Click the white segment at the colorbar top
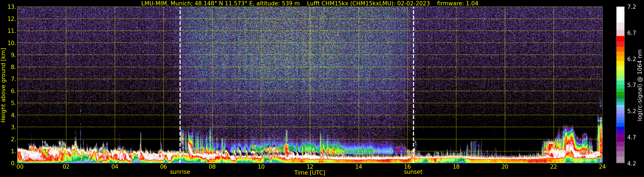The width and height of the screenshot is (644, 177). click(620, 15)
